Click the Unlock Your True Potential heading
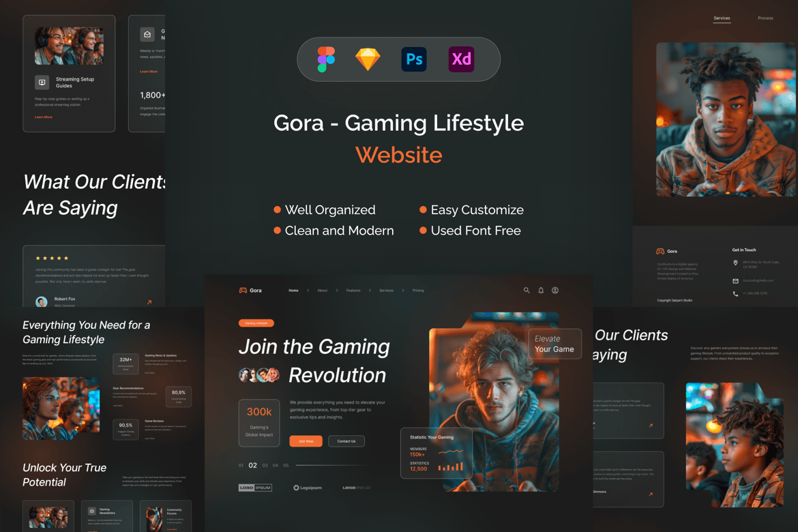Image resolution: width=798 pixels, height=532 pixels. pos(64,475)
